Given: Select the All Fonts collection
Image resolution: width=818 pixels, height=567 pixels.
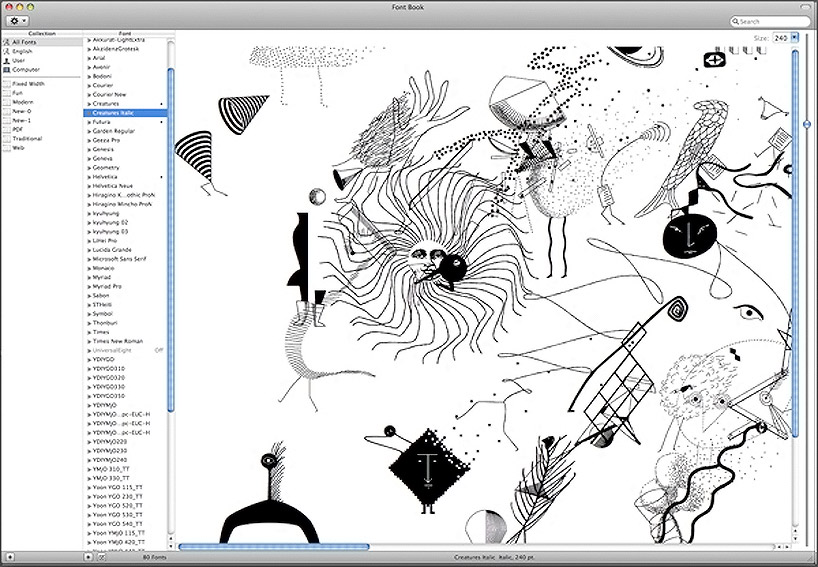Looking at the screenshot, I should point(22,42).
